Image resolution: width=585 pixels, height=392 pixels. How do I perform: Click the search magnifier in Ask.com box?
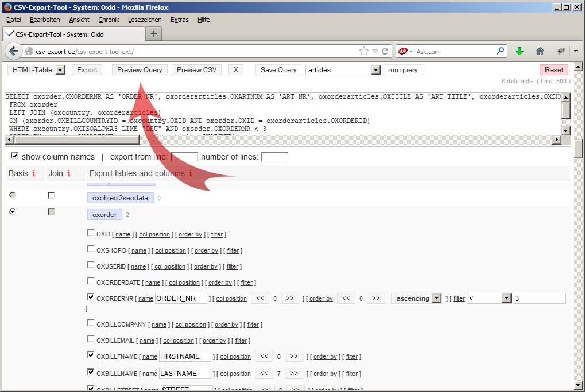tap(500, 51)
